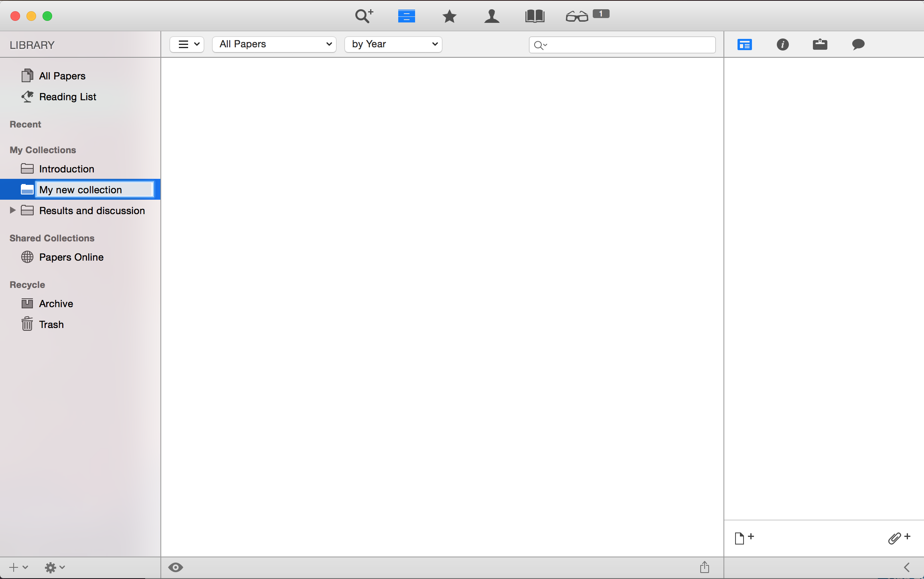Click the globe icon beside Papers Online
Image resolution: width=924 pixels, height=579 pixels.
[x=27, y=257]
